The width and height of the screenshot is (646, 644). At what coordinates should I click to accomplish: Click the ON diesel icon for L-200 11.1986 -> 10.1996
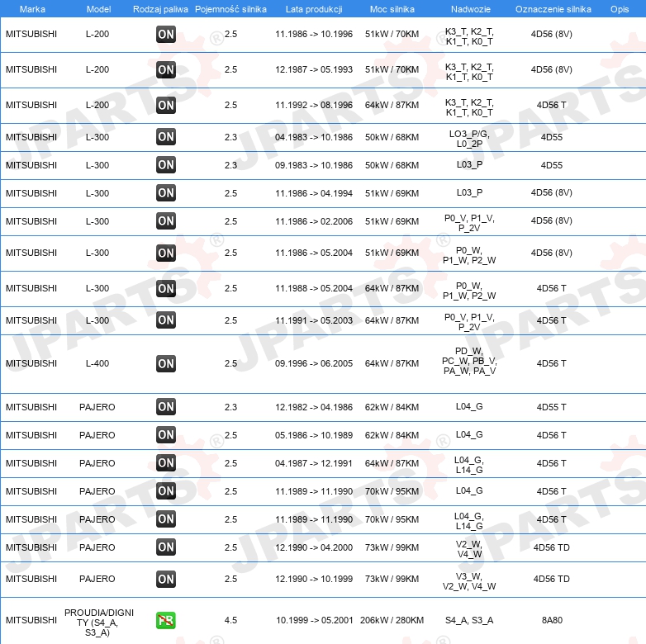click(x=166, y=34)
